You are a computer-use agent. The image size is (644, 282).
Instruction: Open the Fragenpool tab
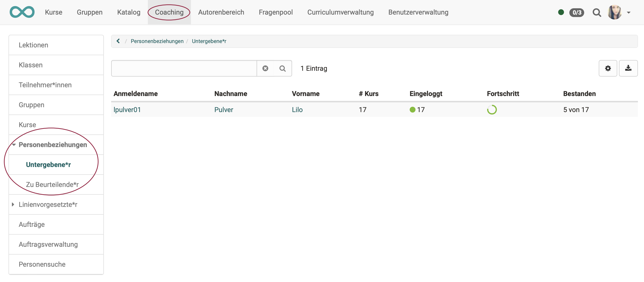tap(276, 12)
